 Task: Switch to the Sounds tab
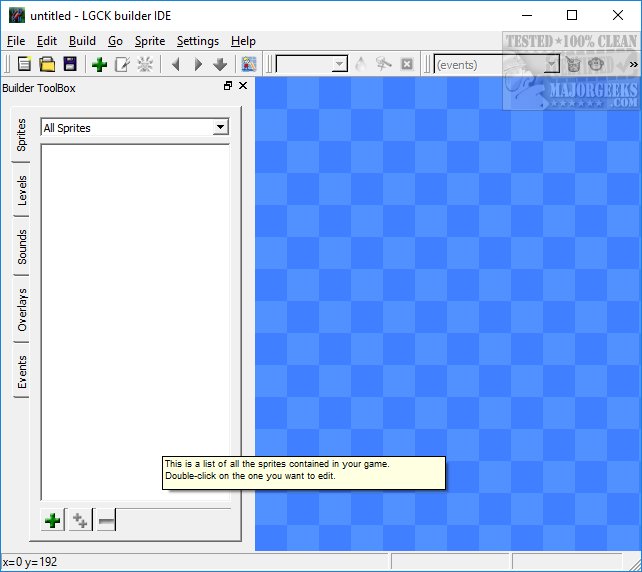pos(21,246)
